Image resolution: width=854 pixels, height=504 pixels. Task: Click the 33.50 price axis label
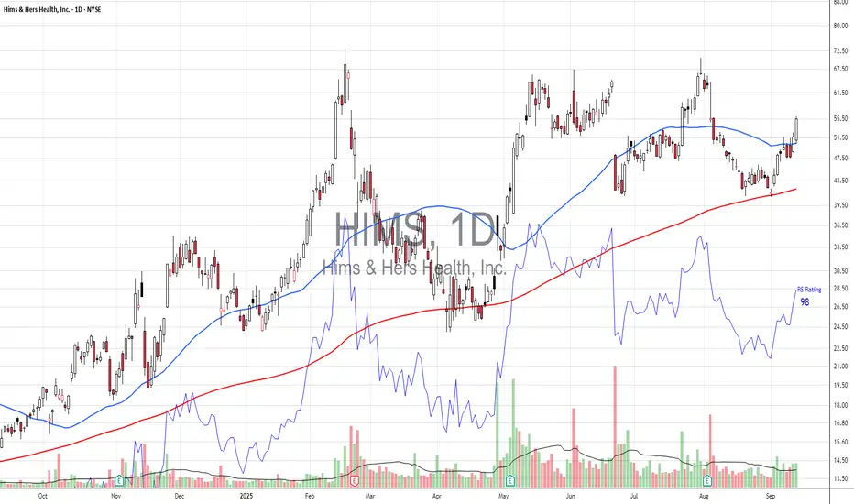[840, 247]
